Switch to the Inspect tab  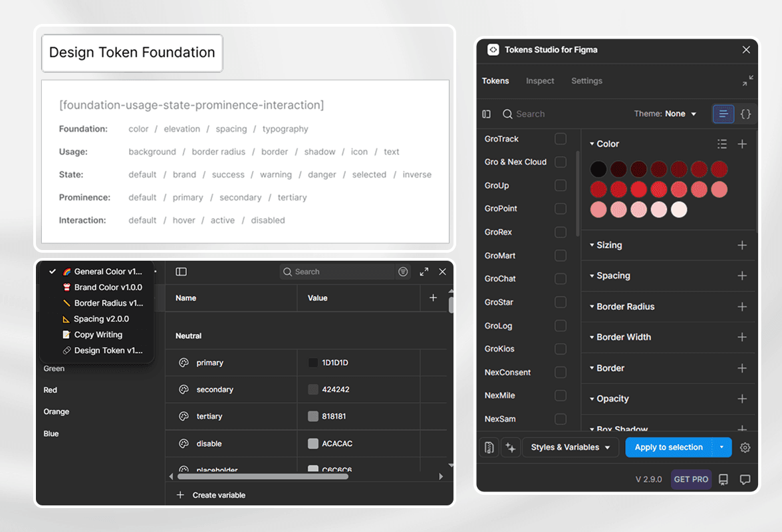(x=540, y=80)
